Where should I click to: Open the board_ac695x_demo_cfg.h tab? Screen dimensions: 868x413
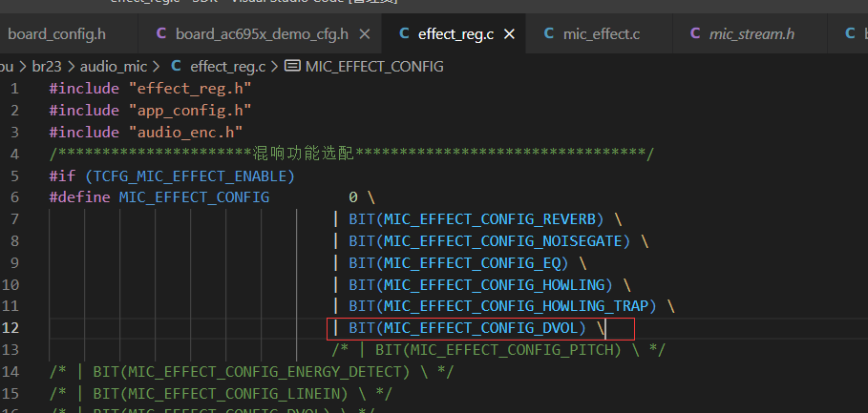click(x=262, y=34)
